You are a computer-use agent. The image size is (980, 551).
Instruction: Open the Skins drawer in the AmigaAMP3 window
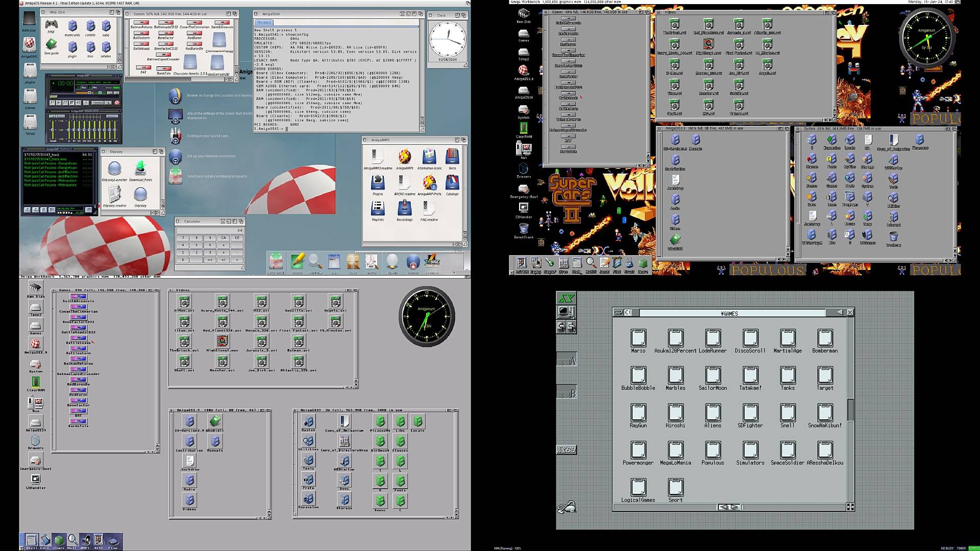pyautogui.click(x=452, y=157)
